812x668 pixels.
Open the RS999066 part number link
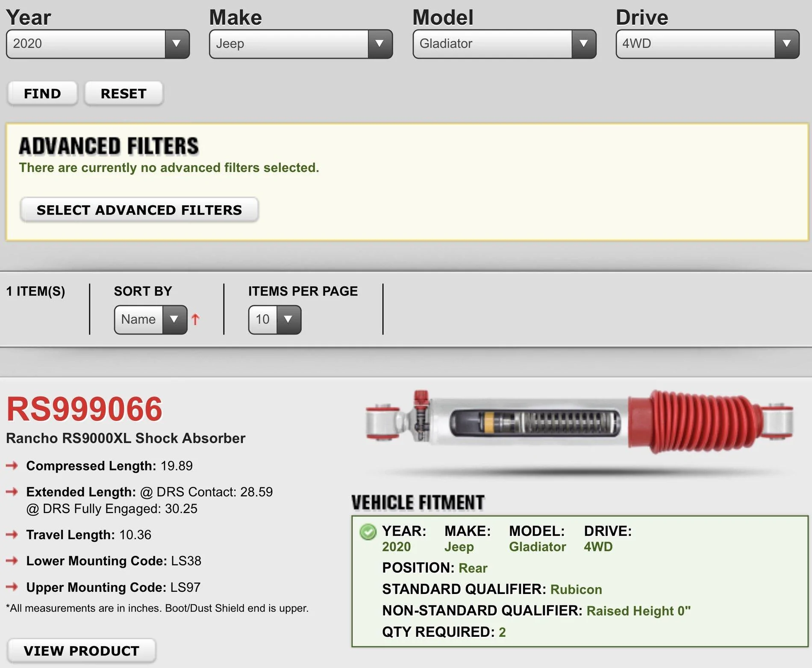84,409
